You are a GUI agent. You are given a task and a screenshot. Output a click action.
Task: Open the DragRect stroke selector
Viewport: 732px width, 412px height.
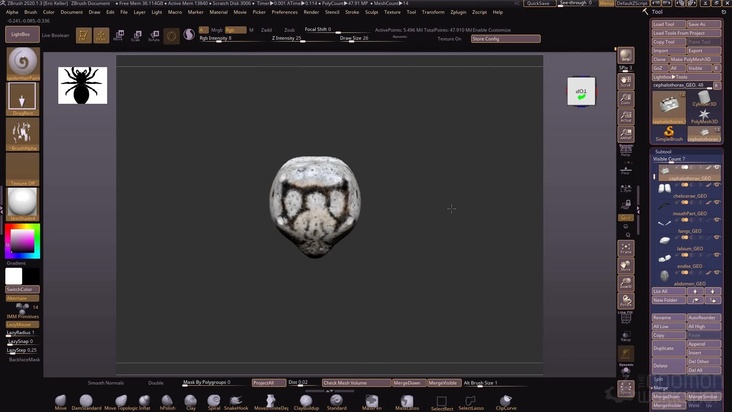pos(22,99)
